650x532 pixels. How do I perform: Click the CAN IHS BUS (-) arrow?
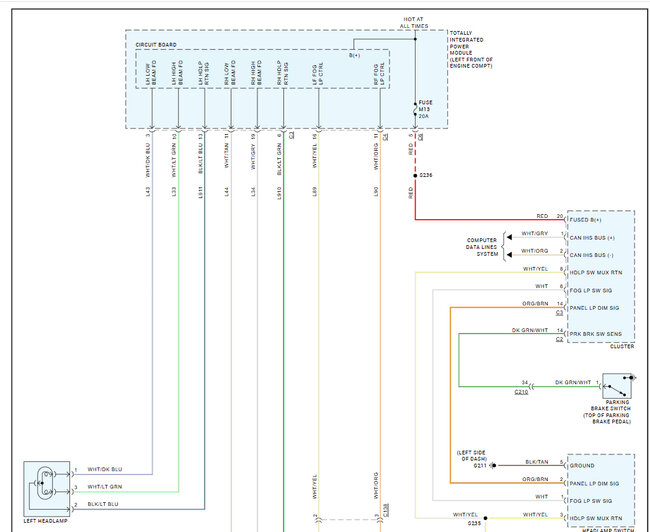(x=509, y=255)
